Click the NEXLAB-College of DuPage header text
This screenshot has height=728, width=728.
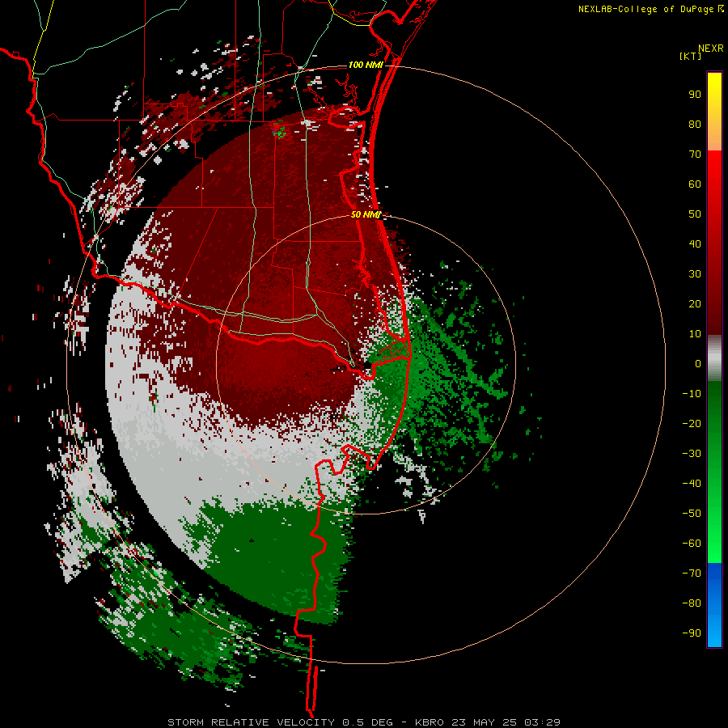point(646,9)
